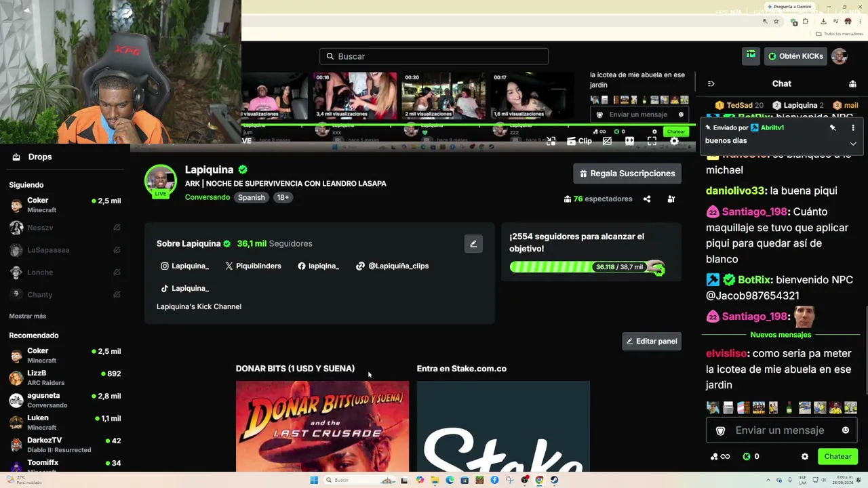Enter fullscreen on the video player

[652, 141]
